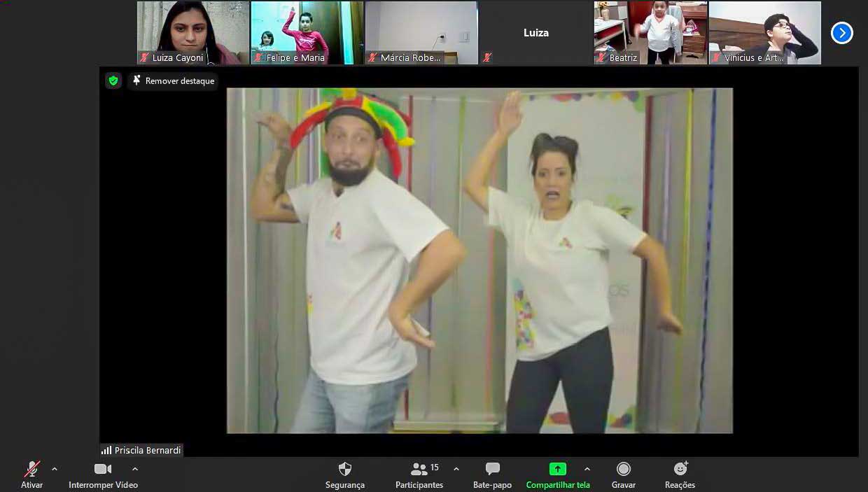Expand the audio options arrow next to Ativar
The image size is (868, 492).
pyautogui.click(x=55, y=469)
